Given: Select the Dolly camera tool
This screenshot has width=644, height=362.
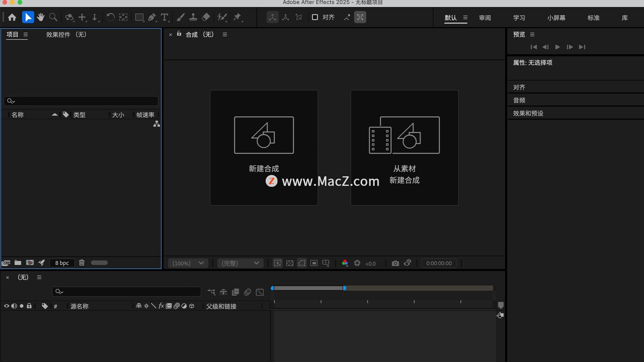Looking at the screenshot, I should pos(95,17).
